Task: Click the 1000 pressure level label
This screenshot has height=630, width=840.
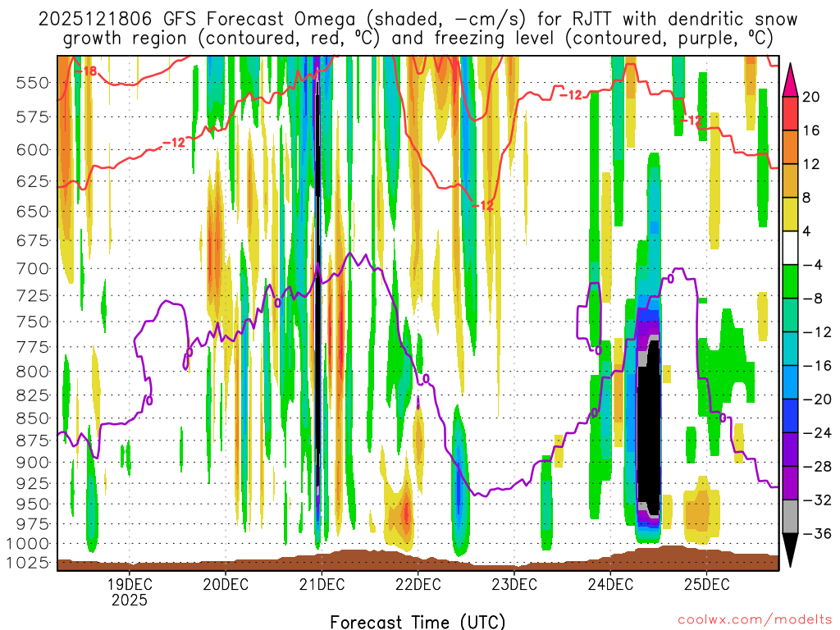Action: [x=28, y=544]
